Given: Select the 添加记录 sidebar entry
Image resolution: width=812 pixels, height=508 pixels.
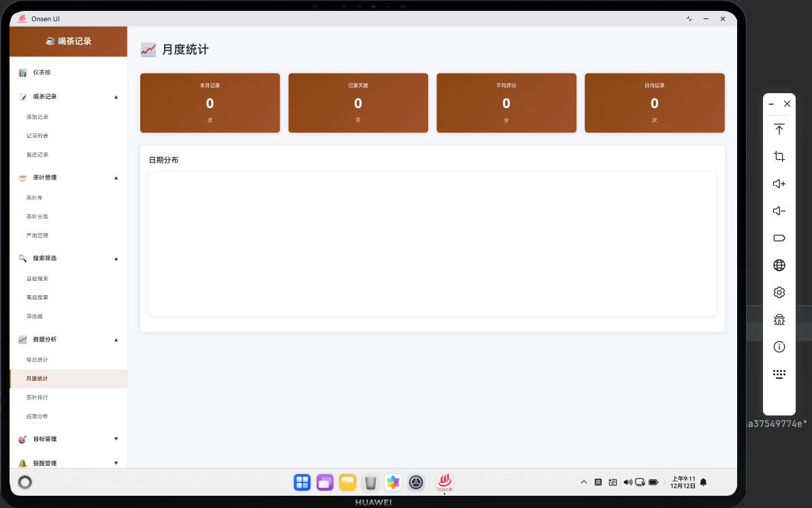Looking at the screenshot, I should click(37, 116).
